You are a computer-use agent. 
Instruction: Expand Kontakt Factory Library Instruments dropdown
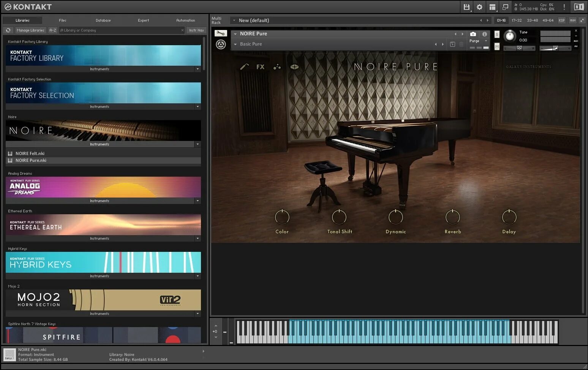pyautogui.click(x=198, y=69)
